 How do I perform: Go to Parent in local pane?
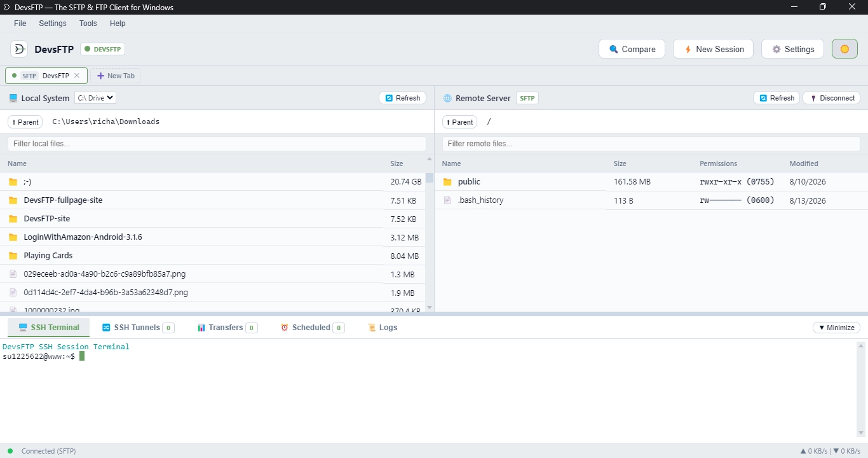25,121
